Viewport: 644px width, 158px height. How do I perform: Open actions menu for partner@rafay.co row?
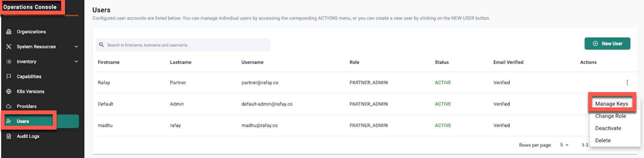627,83
